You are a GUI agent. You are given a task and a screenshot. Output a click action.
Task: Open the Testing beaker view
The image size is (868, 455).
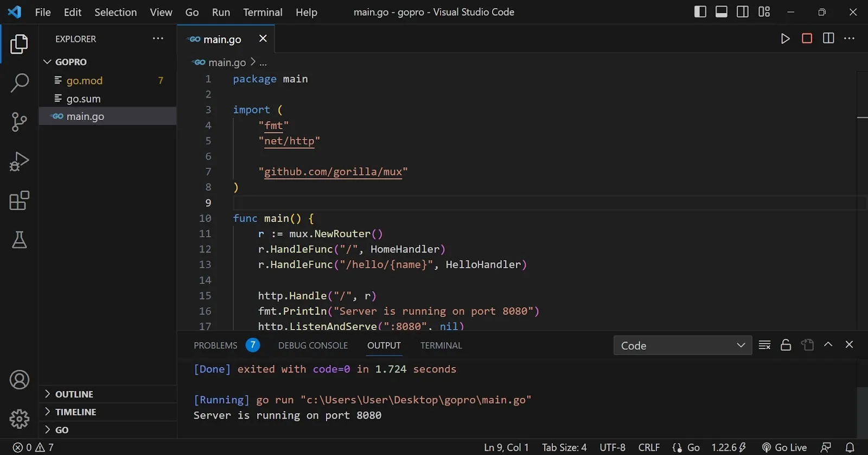click(19, 239)
